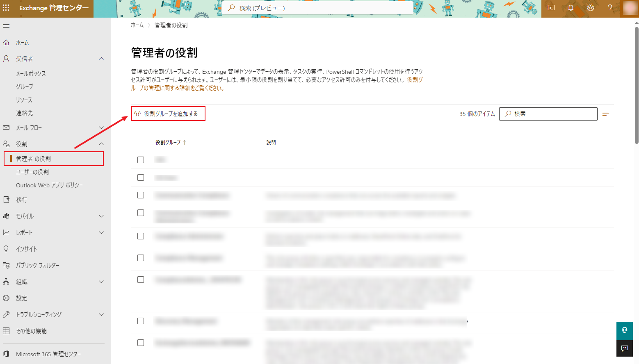639x364 pixels.
Task: Click the sort arrow next to 役割グループ
Action: pos(185,143)
